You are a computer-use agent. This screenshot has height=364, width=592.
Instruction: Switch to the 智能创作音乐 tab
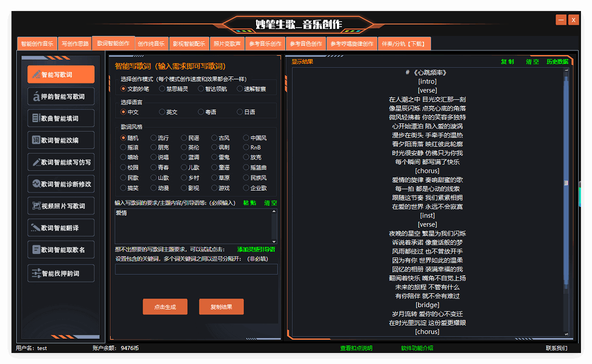coord(37,43)
